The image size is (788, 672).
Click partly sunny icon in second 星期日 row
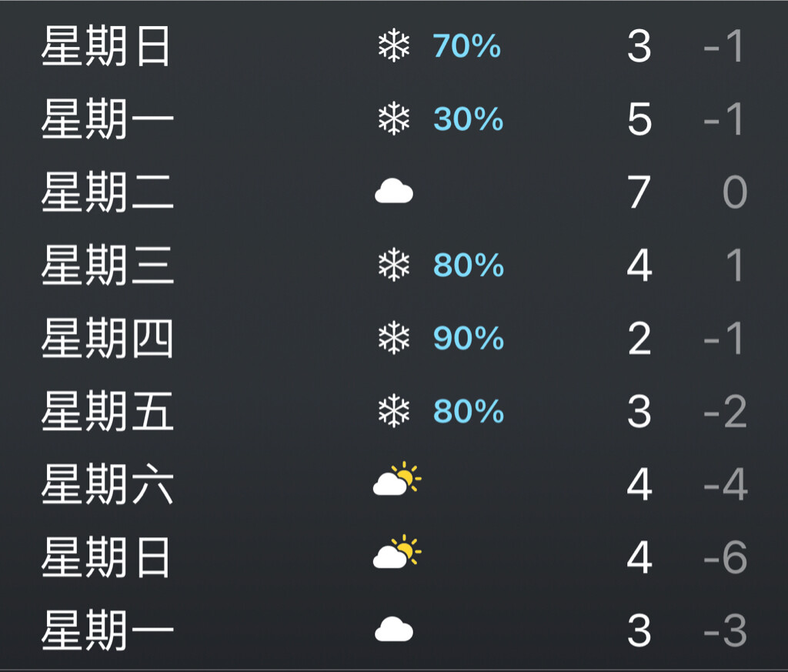[397, 552]
